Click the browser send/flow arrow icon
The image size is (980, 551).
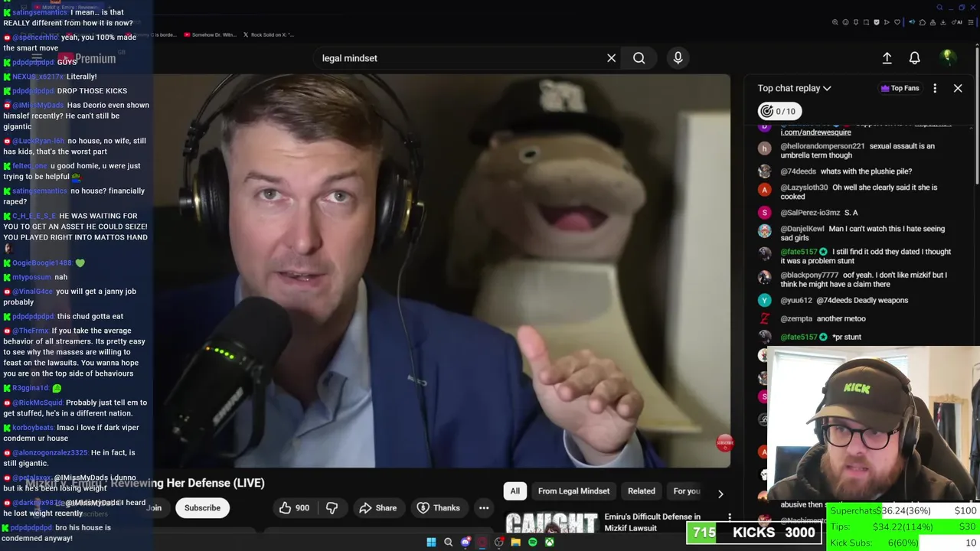[x=887, y=22]
